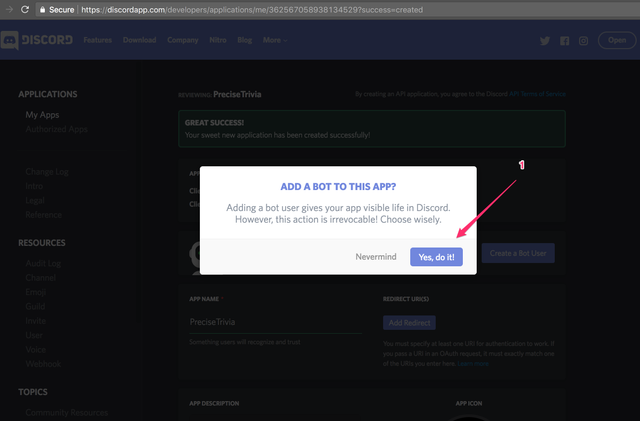Open the Features menu item
Viewport: 640px width, 421px height.
pyautogui.click(x=98, y=40)
